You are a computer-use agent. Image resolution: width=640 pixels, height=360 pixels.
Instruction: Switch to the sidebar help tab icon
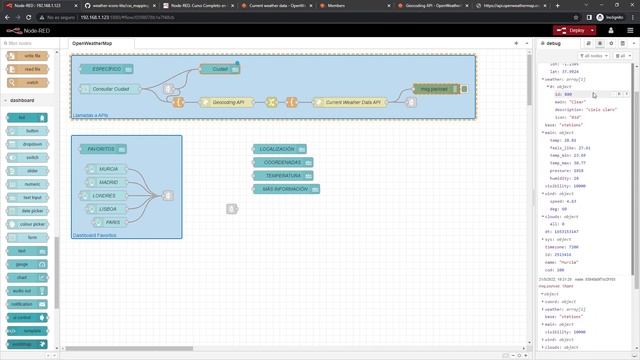tap(589, 43)
